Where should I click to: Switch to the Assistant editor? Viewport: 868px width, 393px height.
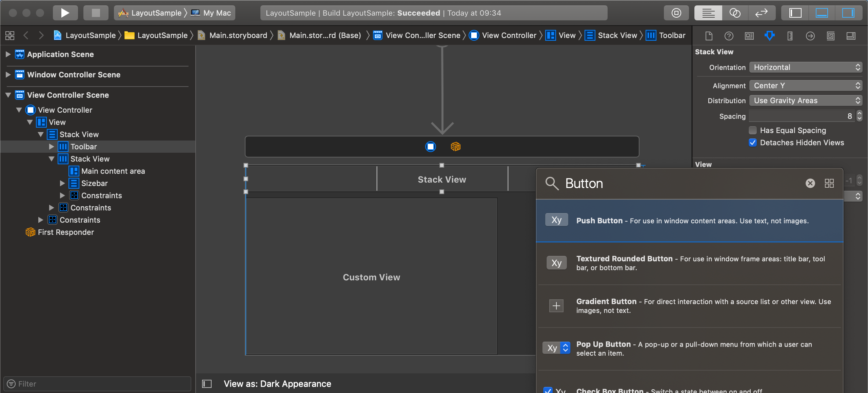point(734,13)
